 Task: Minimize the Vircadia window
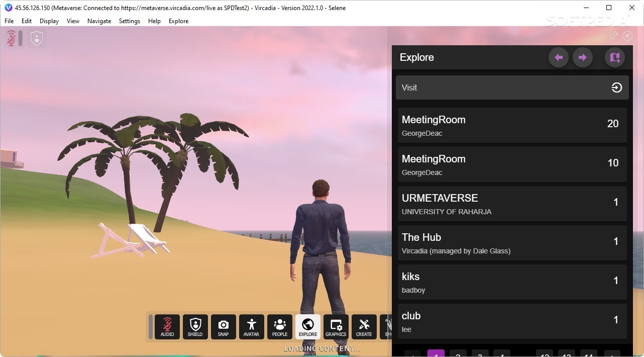coord(586,8)
